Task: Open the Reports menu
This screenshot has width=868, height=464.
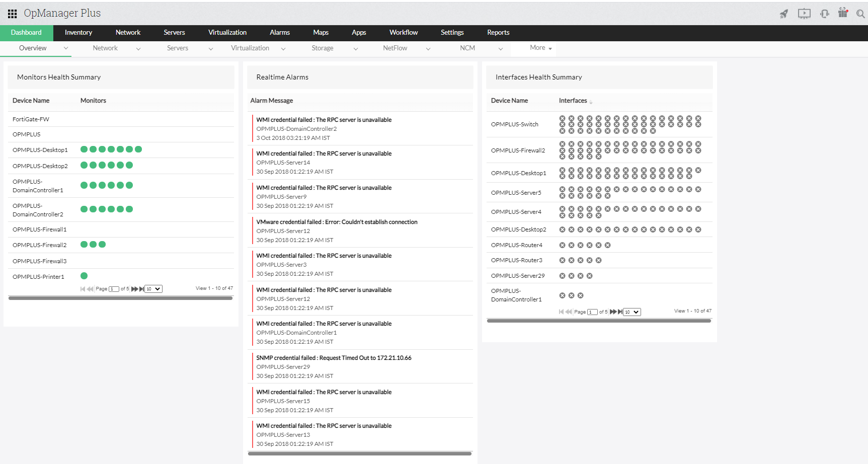Action: 498,33
